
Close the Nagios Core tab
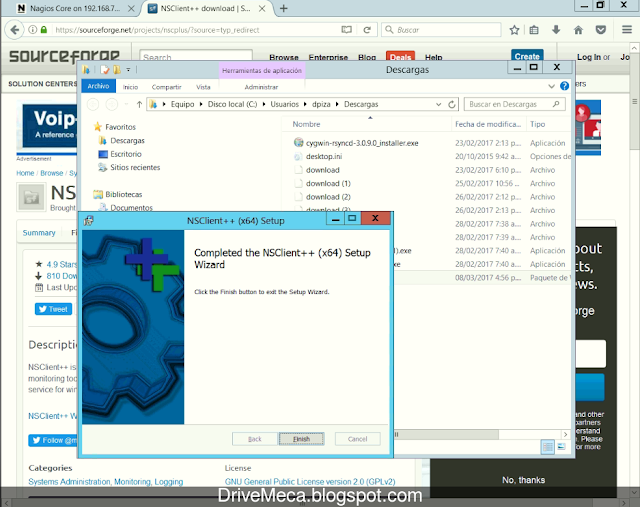pos(131,8)
